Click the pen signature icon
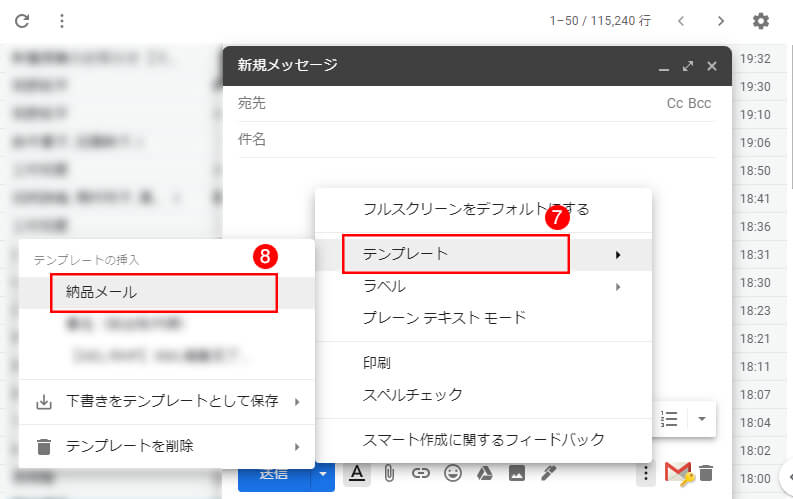Image resolution: width=793 pixels, height=499 pixels. pos(548,473)
